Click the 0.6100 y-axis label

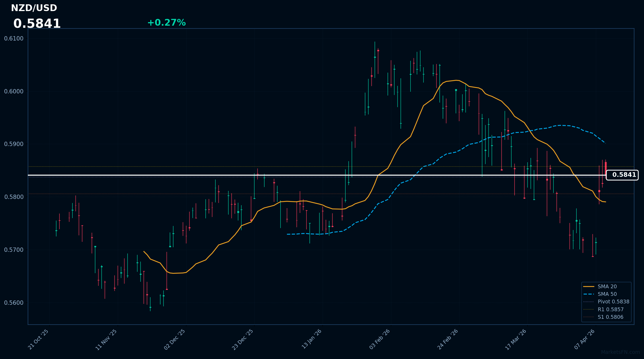pyautogui.click(x=14, y=39)
